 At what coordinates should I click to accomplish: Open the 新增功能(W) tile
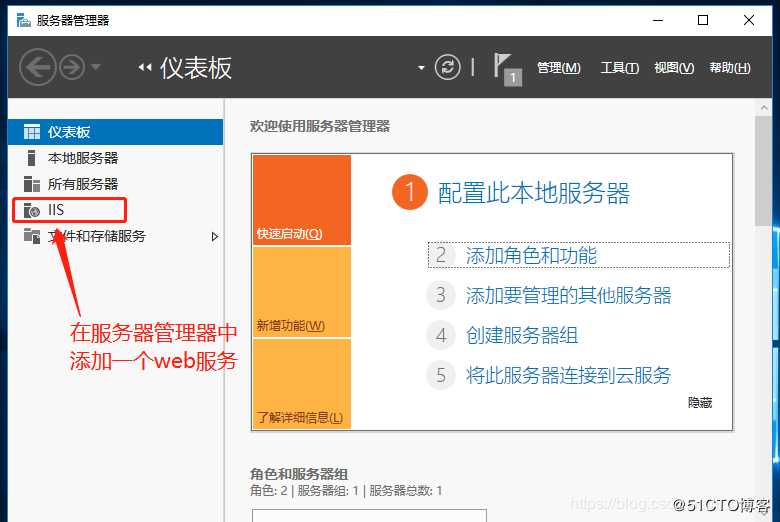coord(301,292)
